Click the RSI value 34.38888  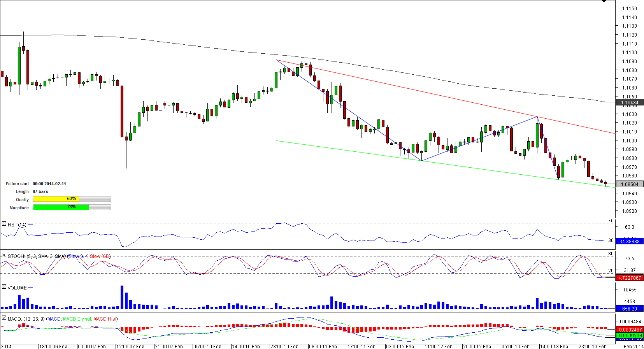point(630,242)
